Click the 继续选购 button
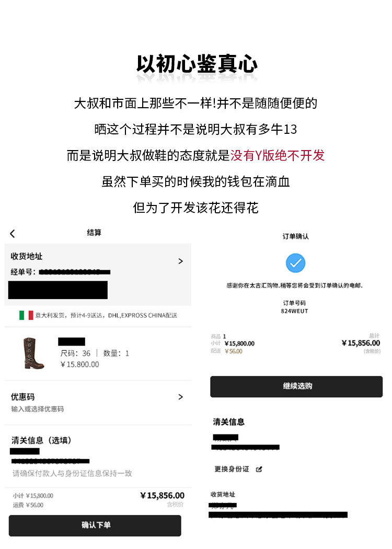Viewport: 392px width, 549px height. (296, 386)
